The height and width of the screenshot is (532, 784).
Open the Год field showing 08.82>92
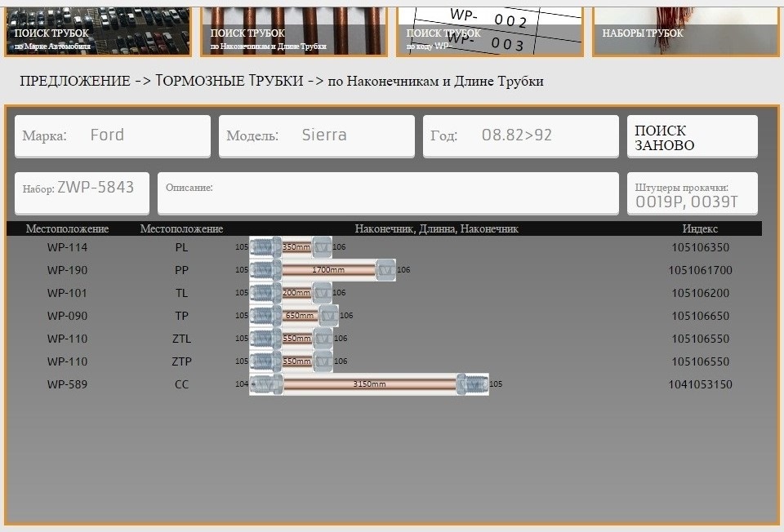(x=520, y=137)
